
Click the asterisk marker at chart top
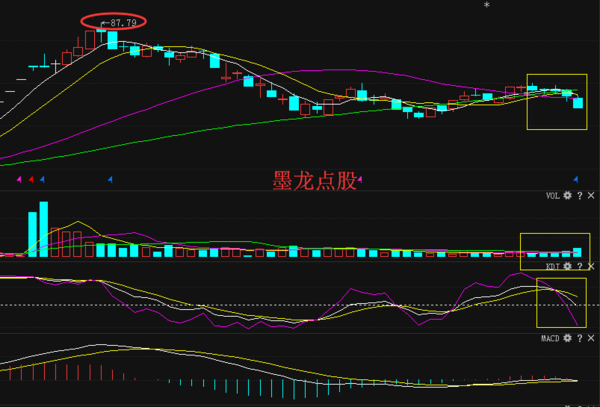point(487,6)
